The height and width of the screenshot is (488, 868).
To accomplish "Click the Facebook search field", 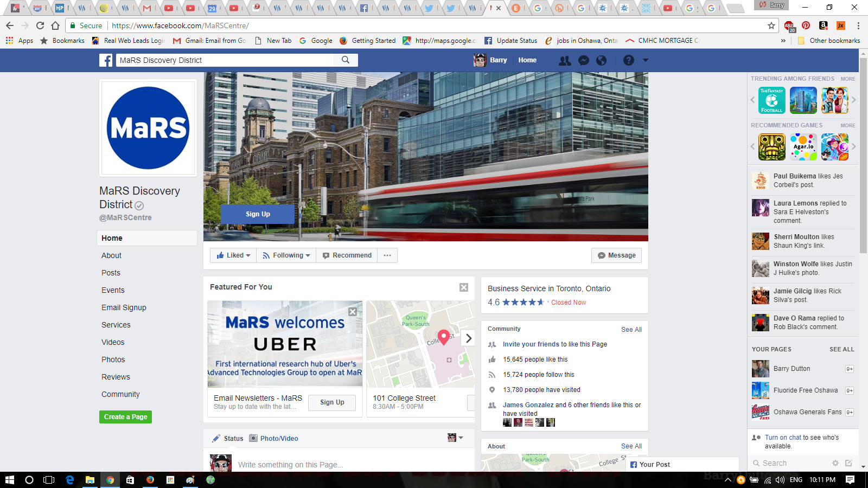I will 225,60.
